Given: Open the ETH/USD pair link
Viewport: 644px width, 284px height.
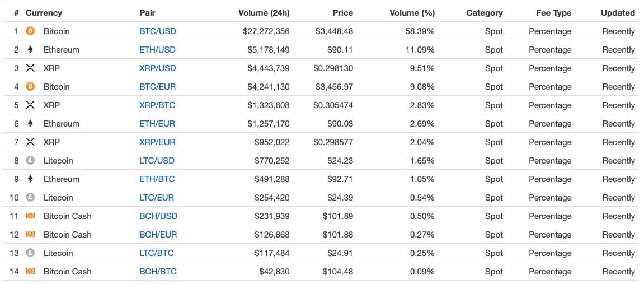Looking at the screenshot, I should (157, 50).
